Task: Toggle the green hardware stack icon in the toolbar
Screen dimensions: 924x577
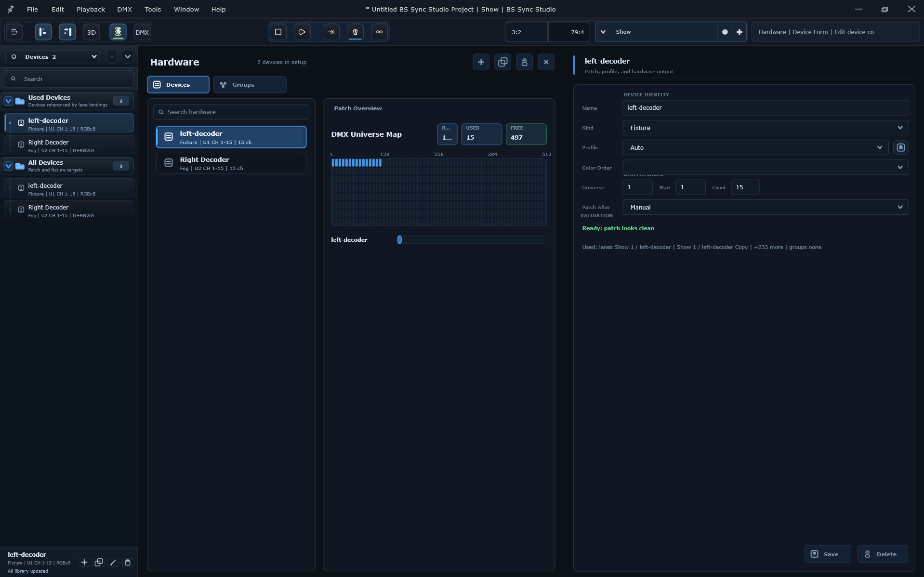Action: click(118, 32)
